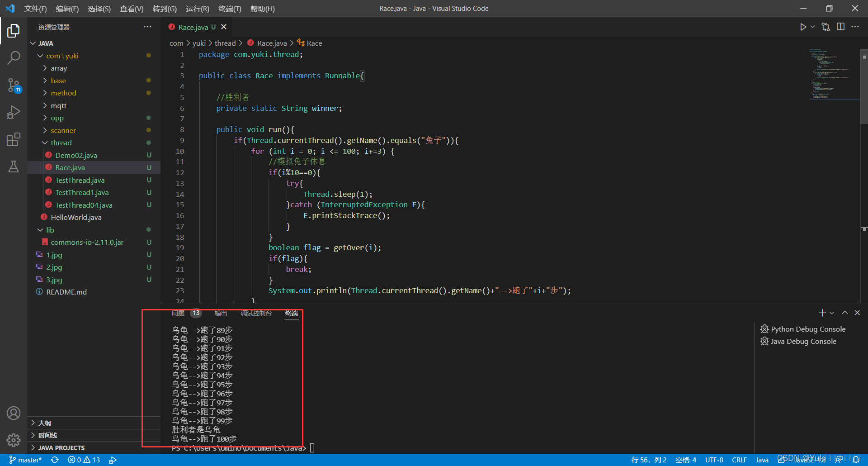Open errors and warnings status item
868x466 pixels.
pyautogui.click(x=84, y=460)
